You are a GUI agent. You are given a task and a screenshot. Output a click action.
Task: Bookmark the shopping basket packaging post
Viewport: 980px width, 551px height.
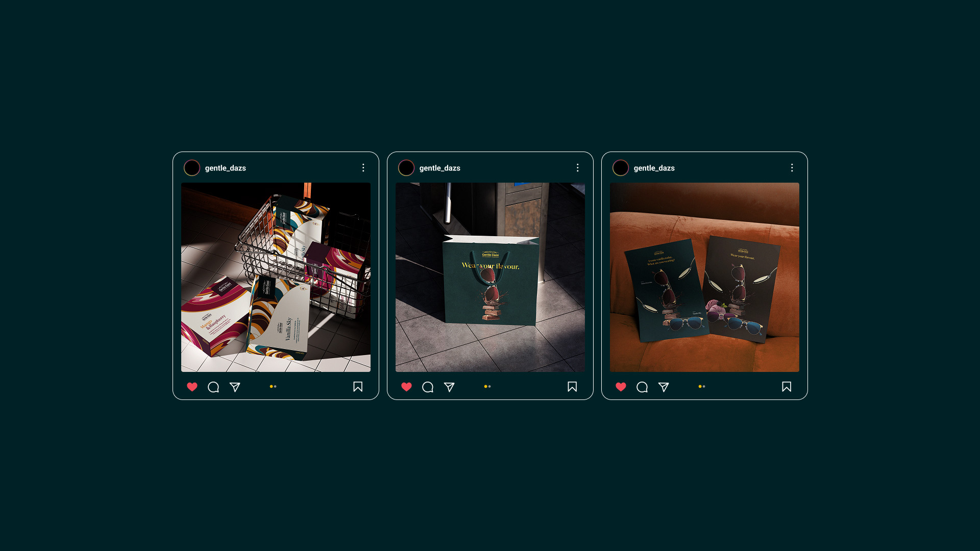[x=358, y=387]
